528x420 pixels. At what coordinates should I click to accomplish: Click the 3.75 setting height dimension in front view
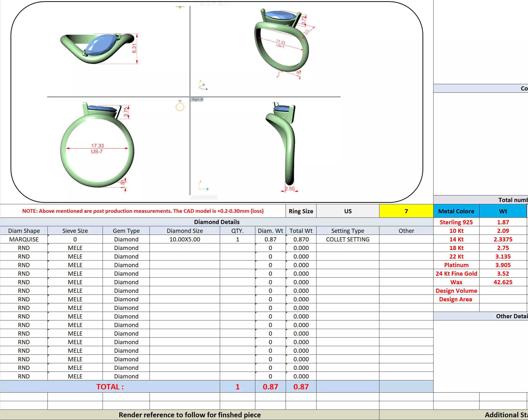point(126,112)
